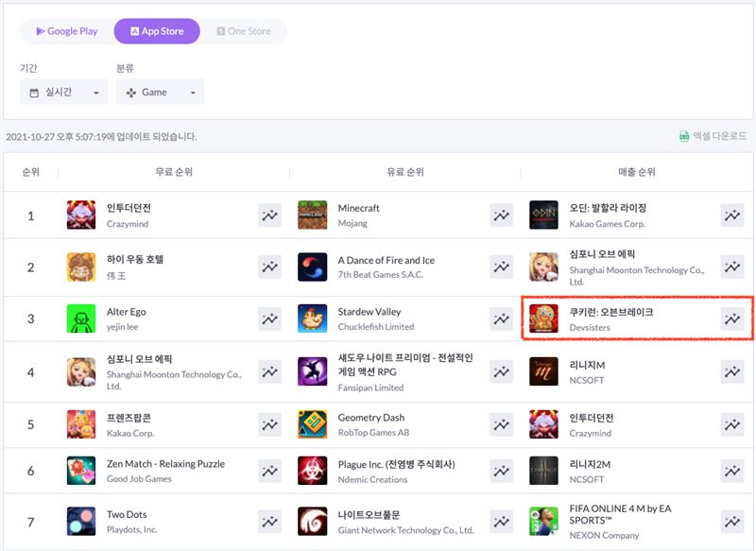The image size is (756, 551).
Task: Click trend chart icon for 리니지M
Action: [731, 371]
